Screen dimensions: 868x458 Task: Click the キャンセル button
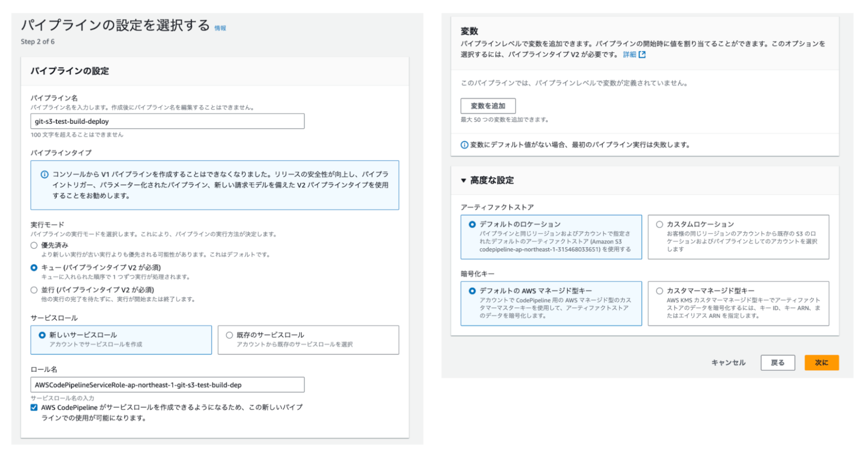728,363
